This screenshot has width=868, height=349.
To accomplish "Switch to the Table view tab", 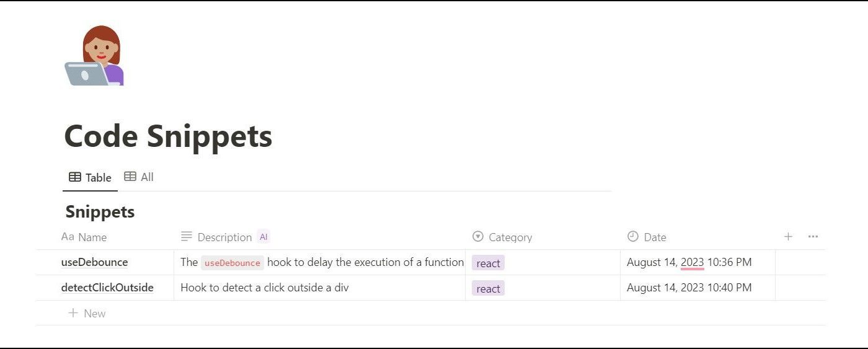I will 90,177.
